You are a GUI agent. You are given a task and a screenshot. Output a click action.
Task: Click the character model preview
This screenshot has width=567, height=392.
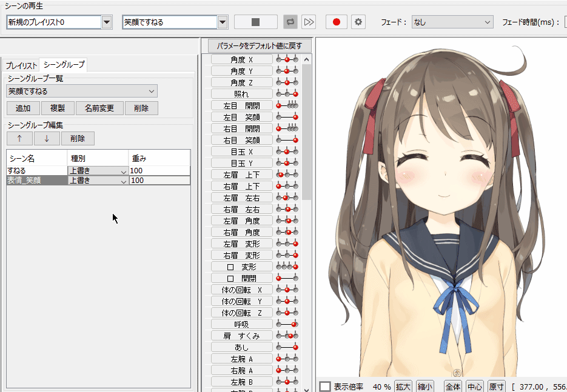(x=441, y=208)
